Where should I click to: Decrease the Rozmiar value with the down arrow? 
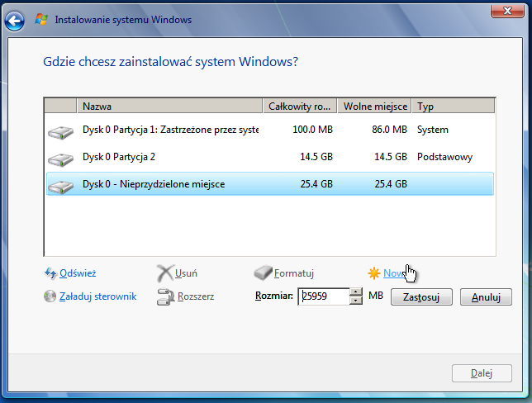click(x=355, y=301)
